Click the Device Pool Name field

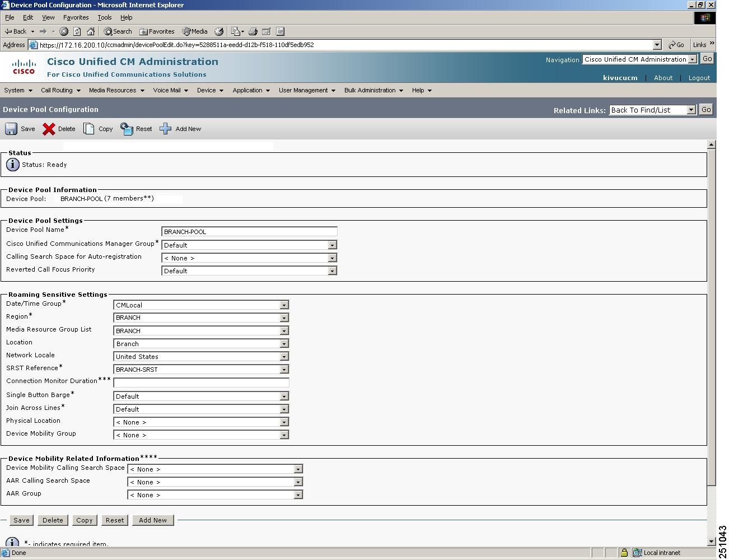249,232
